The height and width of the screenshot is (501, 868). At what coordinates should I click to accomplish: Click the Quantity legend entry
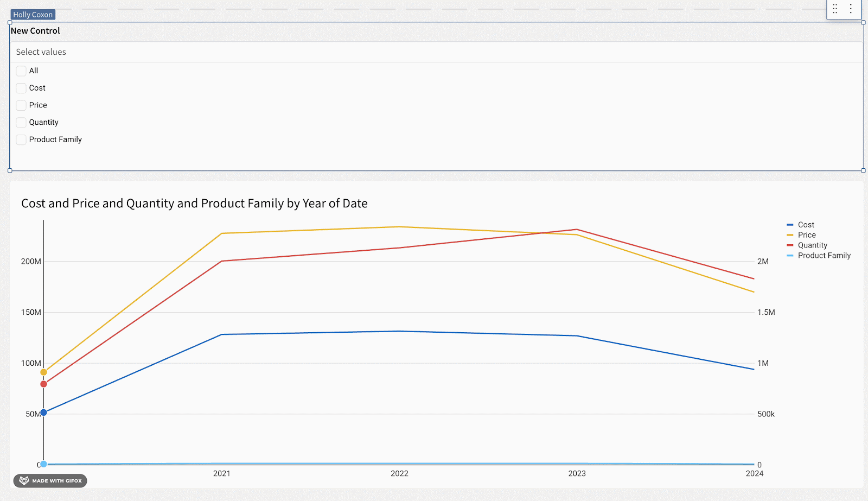(x=812, y=245)
